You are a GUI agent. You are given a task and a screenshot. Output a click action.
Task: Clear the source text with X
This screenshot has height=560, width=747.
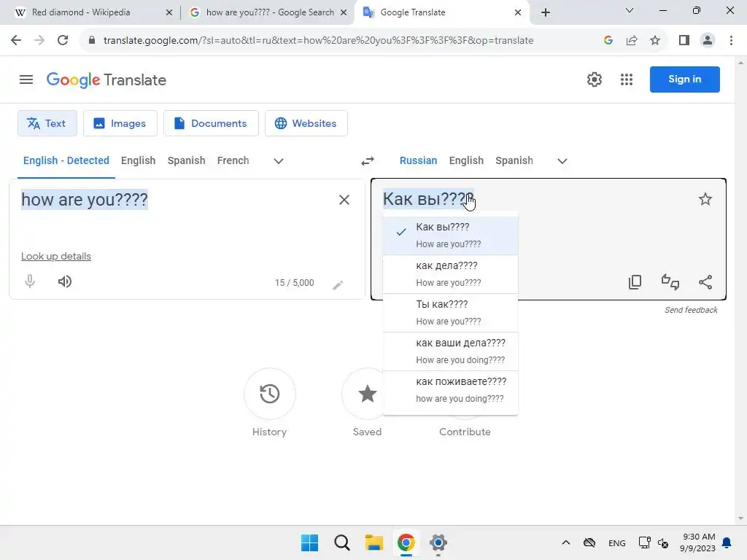(344, 200)
